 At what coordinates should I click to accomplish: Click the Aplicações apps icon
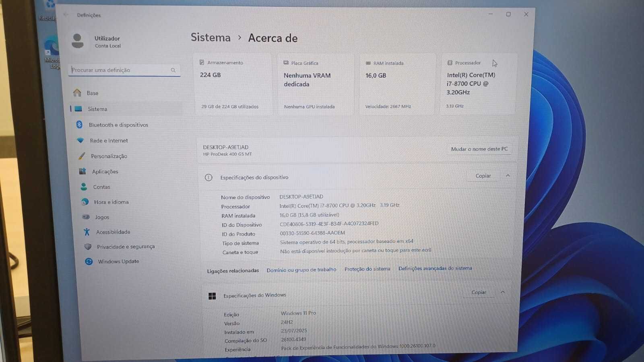coord(83,171)
